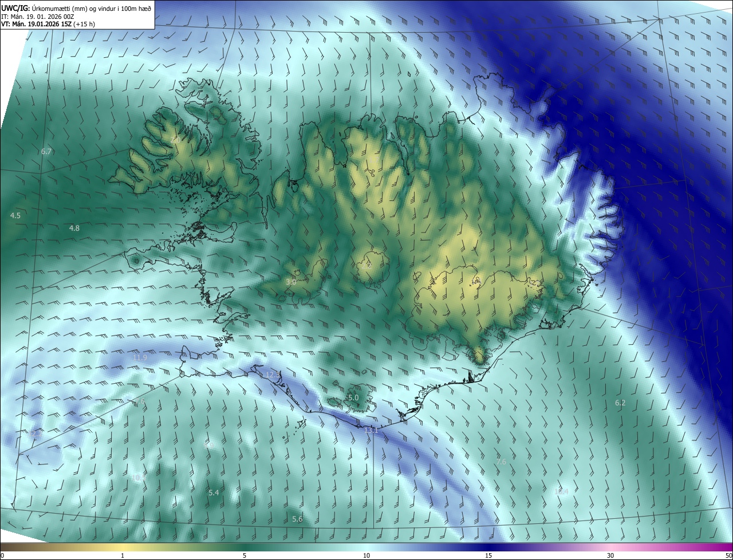Click the 15 tick on the color scale
This screenshot has width=733, height=560.
pos(488,555)
